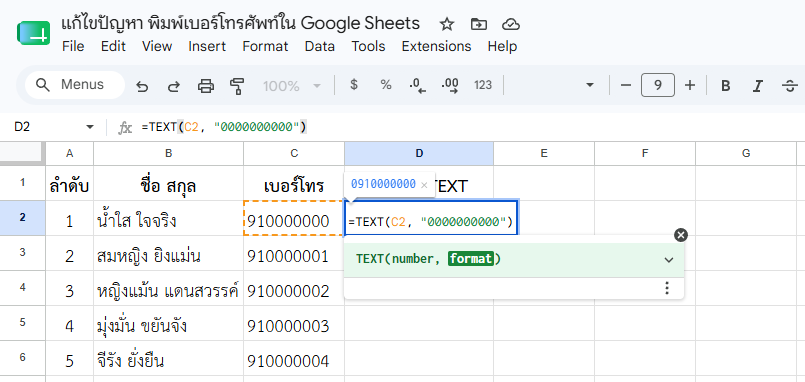Open the zoom 100% dropdown
The height and width of the screenshot is (382, 805).
292,86
